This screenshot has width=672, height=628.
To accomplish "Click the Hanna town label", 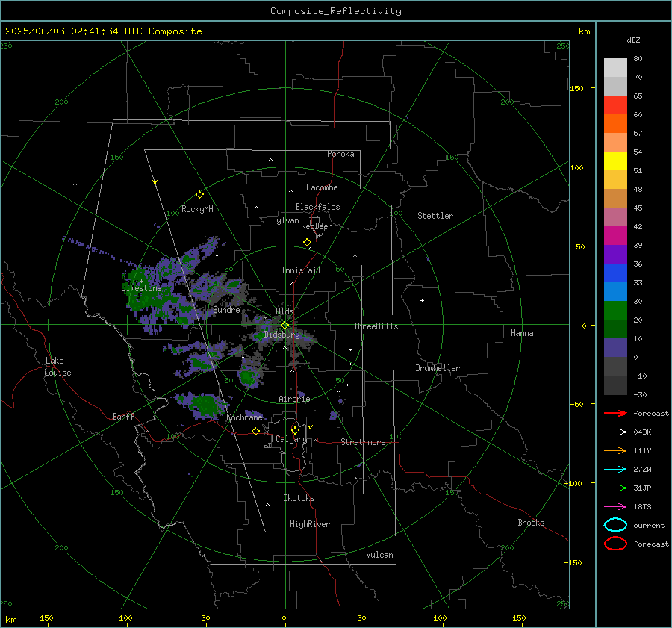I will point(522,333).
